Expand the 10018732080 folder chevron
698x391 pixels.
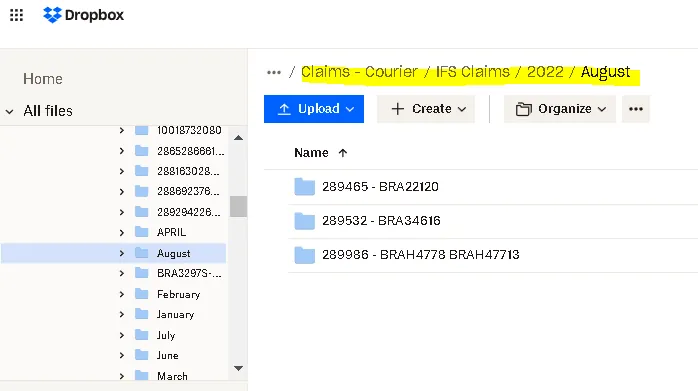click(x=122, y=130)
